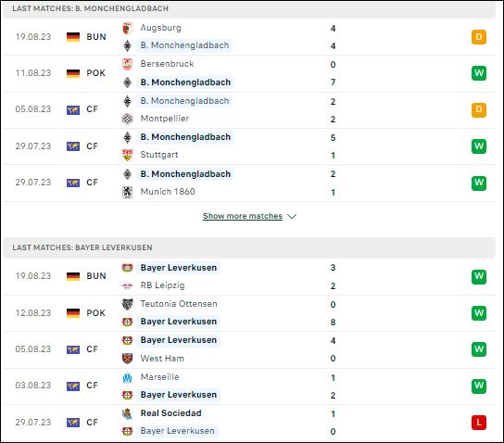504x443 pixels.
Task: Click the Augsburg club crest icon
Action: [x=127, y=29]
